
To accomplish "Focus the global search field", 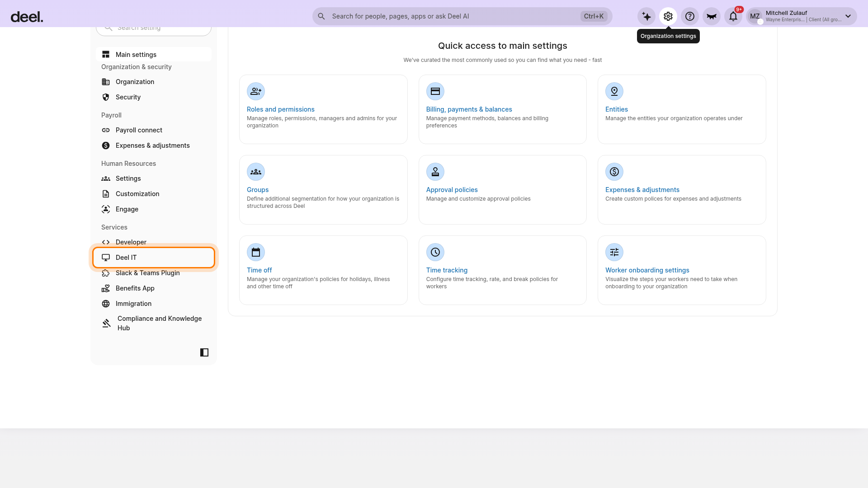I will pyautogui.click(x=462, y=16).
